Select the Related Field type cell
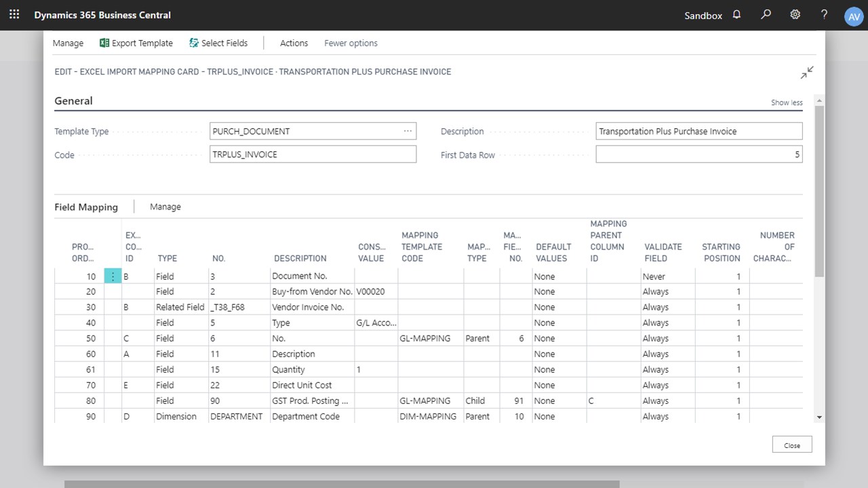868x488 pixels. pyautogui.click(x=181, y=307)
